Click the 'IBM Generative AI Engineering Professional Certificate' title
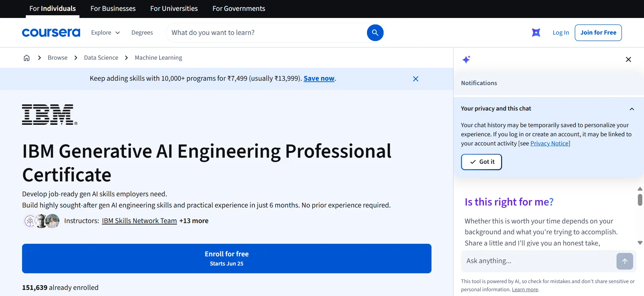 click(x=207, y=163)
